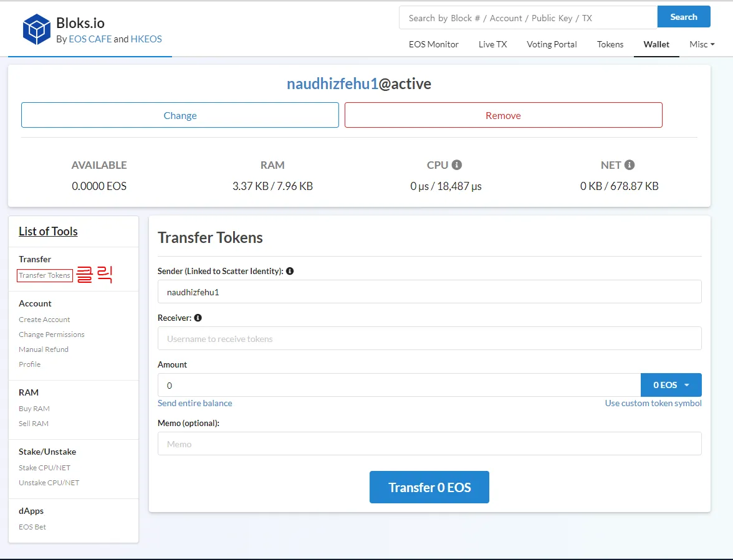The width and height of the screenshot is (733, 560).
Task: Click the Change account button
Action: coord(180,115)
